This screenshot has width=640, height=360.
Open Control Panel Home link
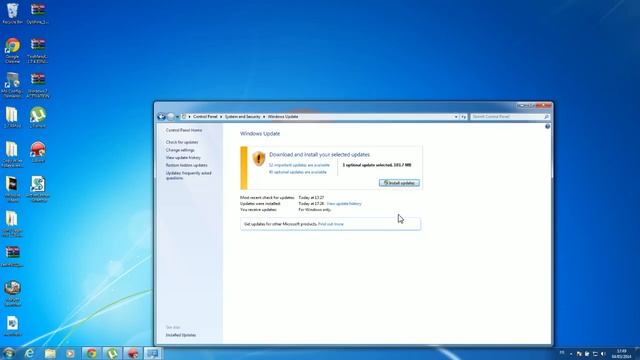(184, 130)
